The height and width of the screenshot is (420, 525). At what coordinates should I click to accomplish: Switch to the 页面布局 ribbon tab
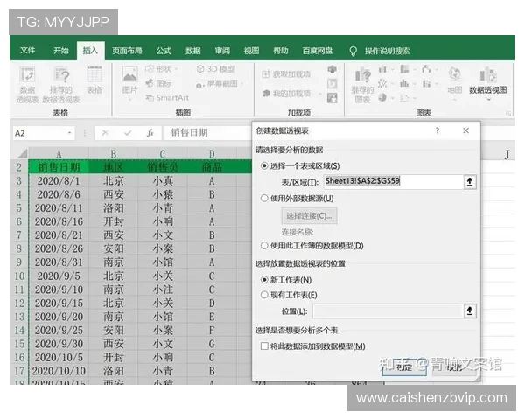point(127,51)
